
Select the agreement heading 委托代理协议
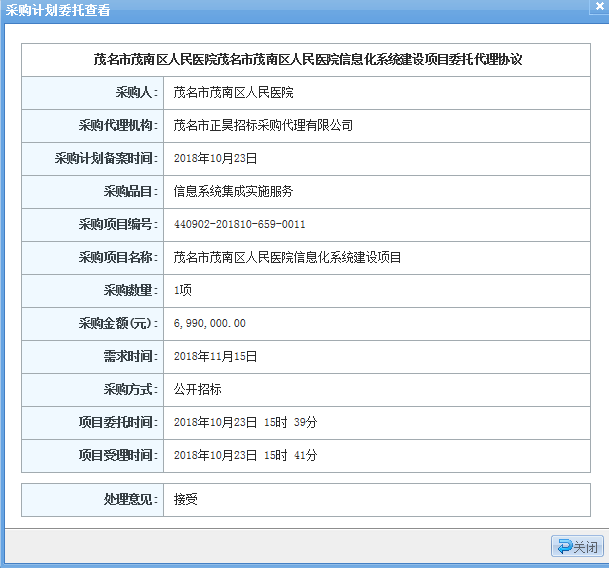(485, 59)
